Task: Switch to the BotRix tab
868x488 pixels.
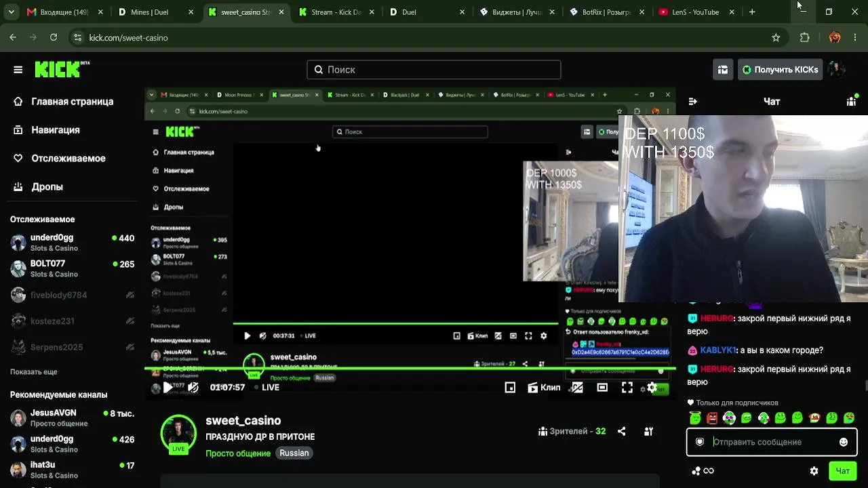Action: pyautogui.click(x=608, y=12)
